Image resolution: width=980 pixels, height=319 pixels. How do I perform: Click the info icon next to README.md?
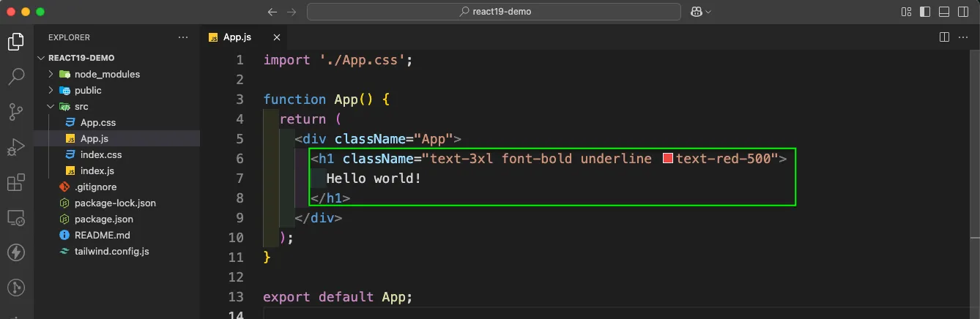click(x=64, y=236)
